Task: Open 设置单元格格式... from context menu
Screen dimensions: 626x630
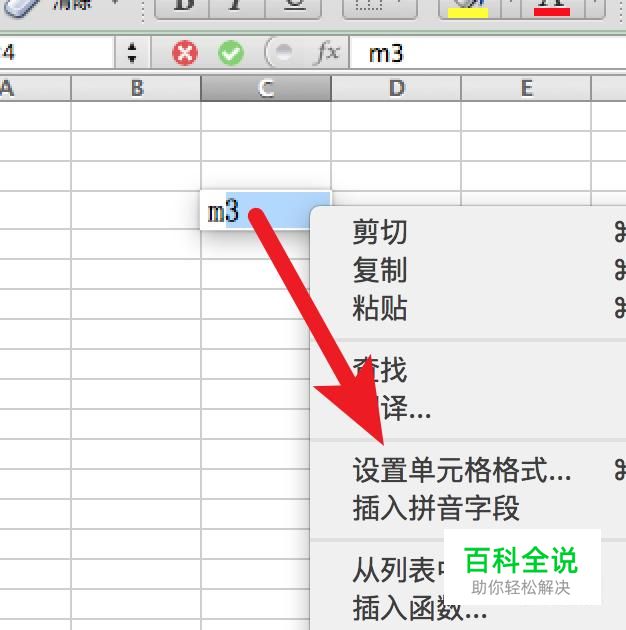Action: click(x=468, y=470)
